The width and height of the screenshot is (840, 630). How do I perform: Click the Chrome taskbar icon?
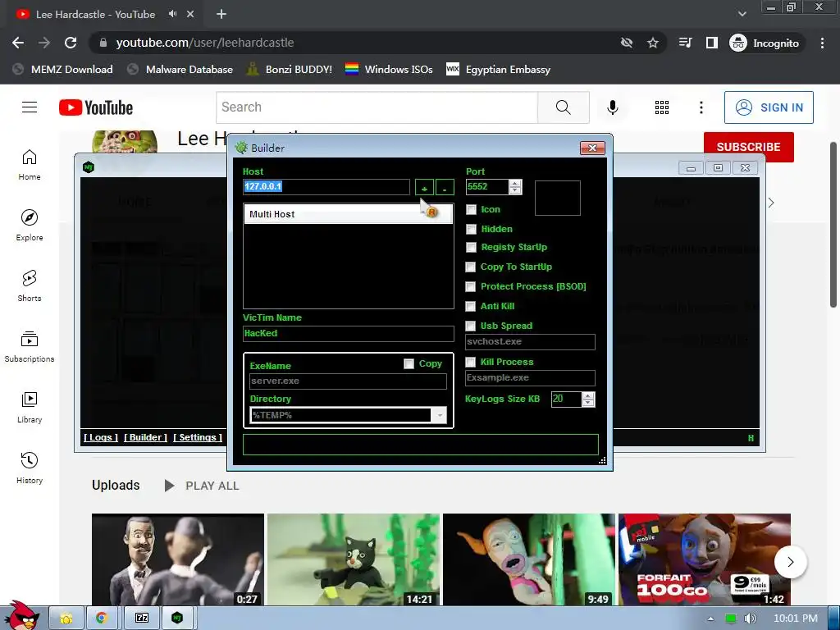[102, 619]
